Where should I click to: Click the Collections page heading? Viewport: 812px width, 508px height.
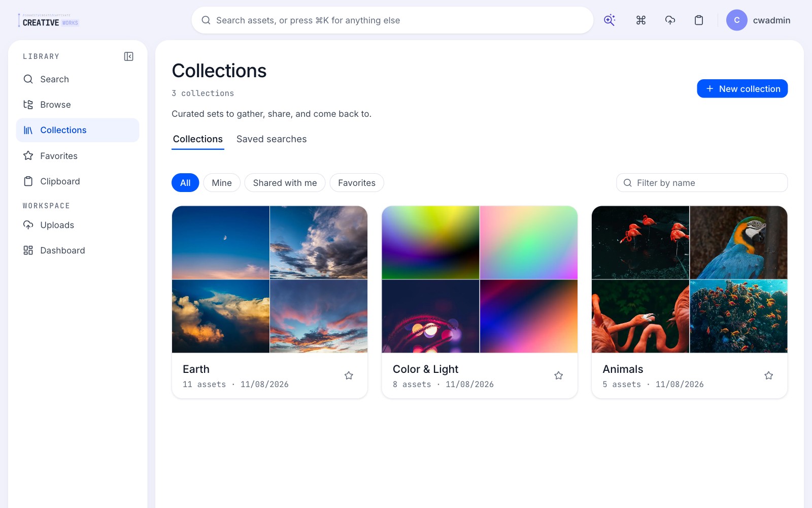219,71
